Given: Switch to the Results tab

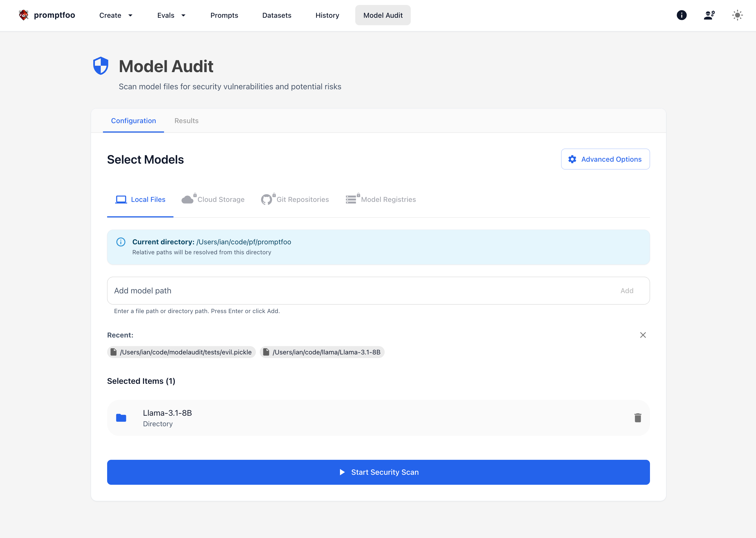Looking at the screenshot, I should click(186, 121).
